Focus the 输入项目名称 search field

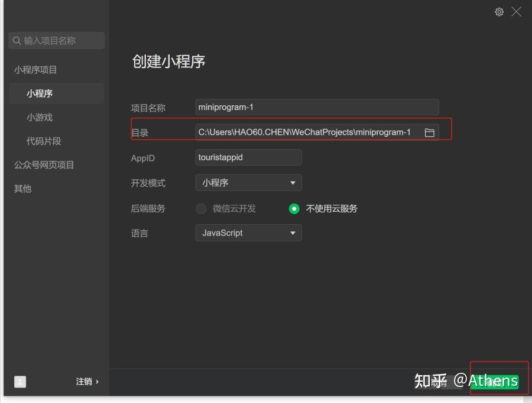pyautogui.click(x=57, y=41)
